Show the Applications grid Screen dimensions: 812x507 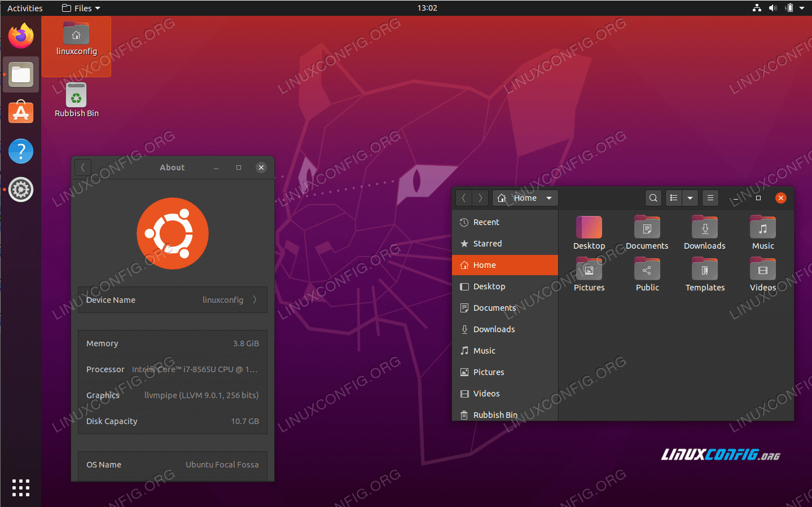(20, 487)
